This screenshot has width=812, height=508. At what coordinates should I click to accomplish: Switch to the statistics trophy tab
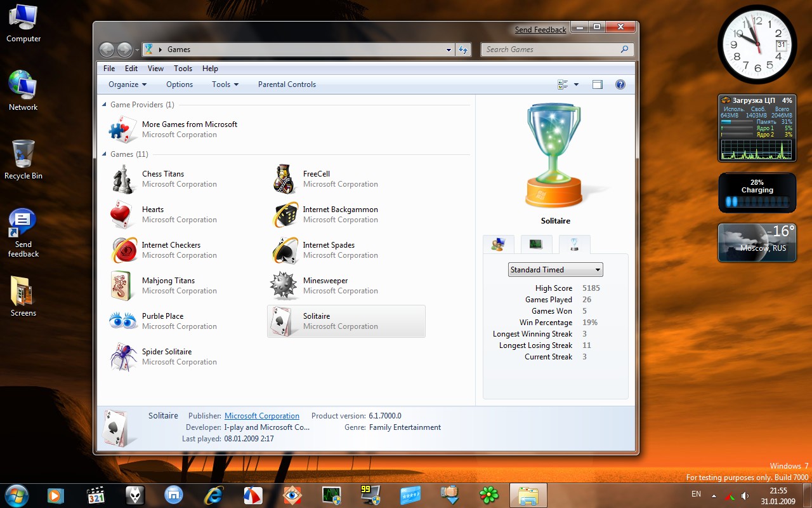coord(574,244)
